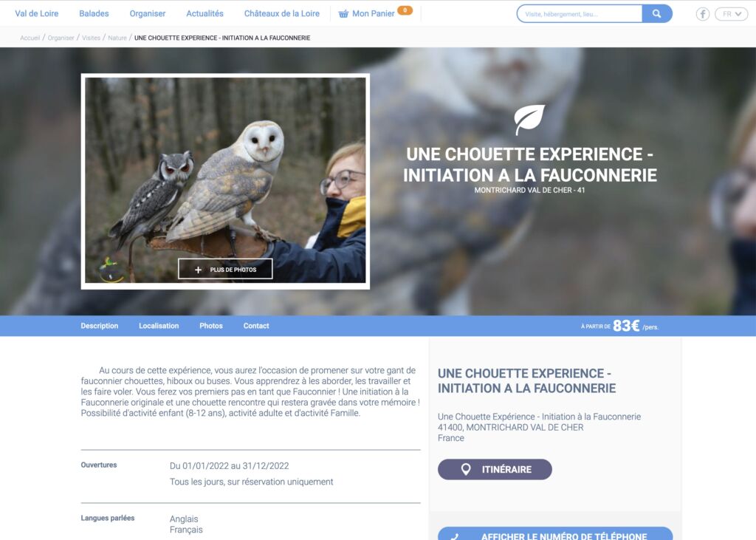Viewport: 756px width, 540px height.
Task: Open the FR language dropdown
Action: click(x=731, y=14)
